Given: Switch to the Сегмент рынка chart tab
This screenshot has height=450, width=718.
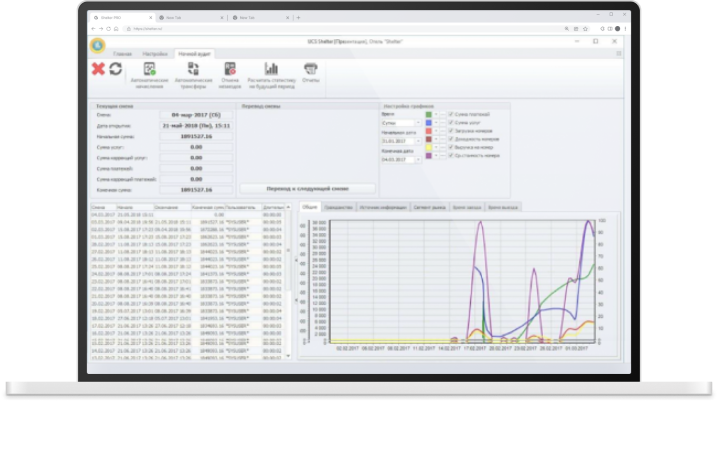Looking at the screenshot, I should [430, 207].
